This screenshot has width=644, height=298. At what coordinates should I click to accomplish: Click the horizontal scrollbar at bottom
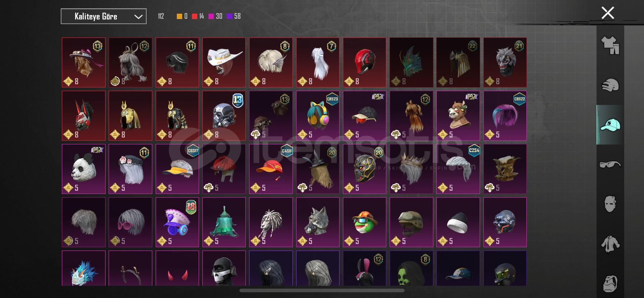[x=322, y=290]
